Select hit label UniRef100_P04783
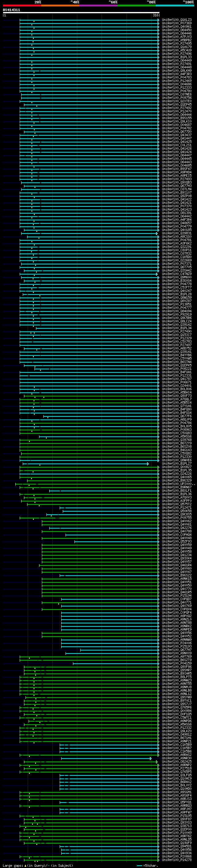 click(x=177, y=78)
